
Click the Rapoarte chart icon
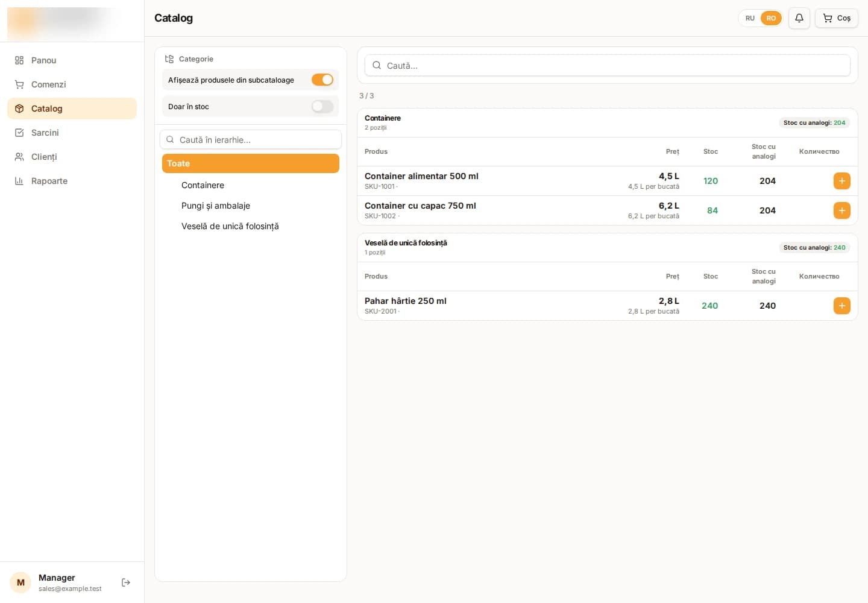19,181
